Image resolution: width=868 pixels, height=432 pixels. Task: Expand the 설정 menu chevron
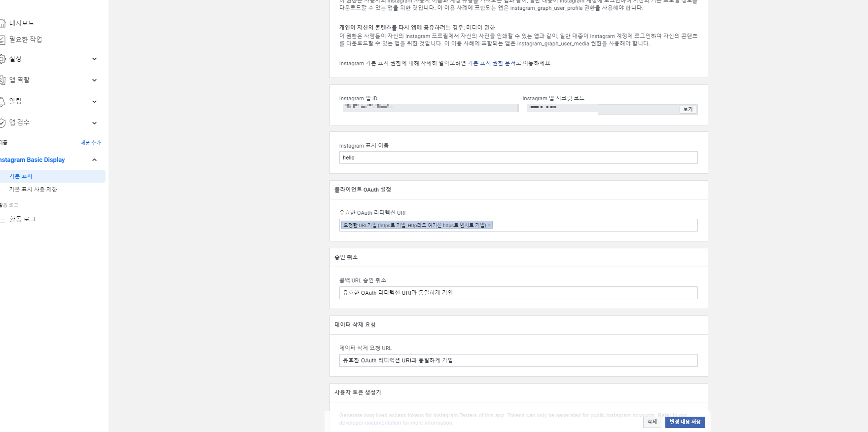(94, 59)
